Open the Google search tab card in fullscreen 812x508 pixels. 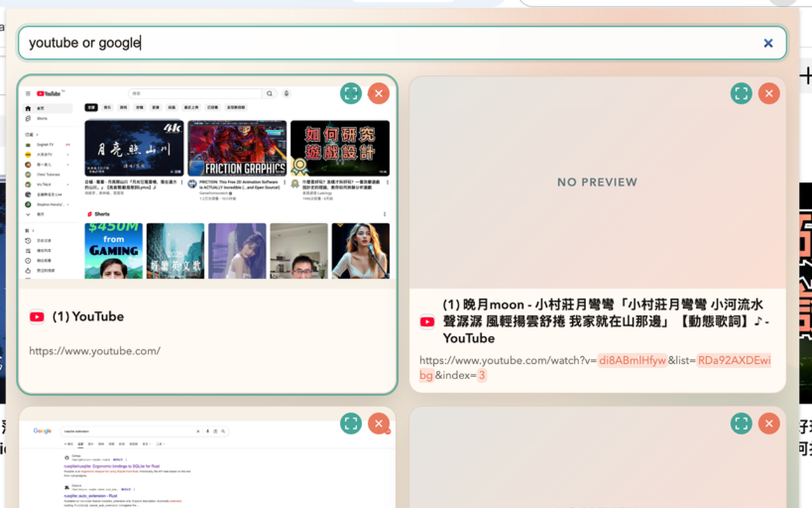click(x=351, y=424)
